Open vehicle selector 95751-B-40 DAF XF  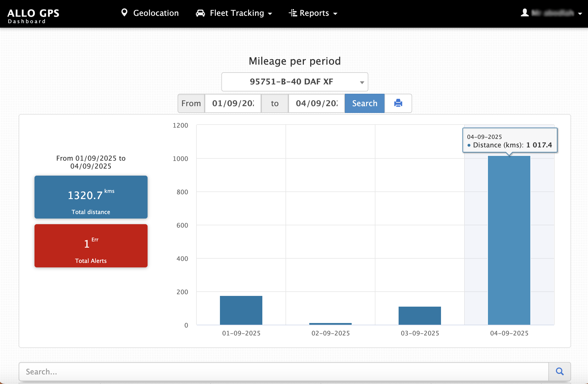[295, 82]
